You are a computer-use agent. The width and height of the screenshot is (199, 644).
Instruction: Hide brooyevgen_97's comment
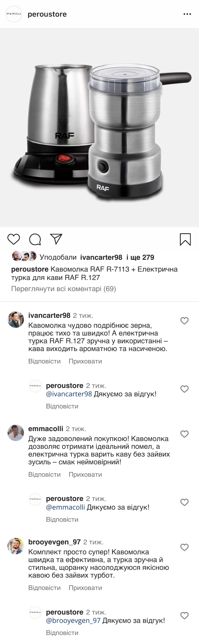(x=85, y=588)
